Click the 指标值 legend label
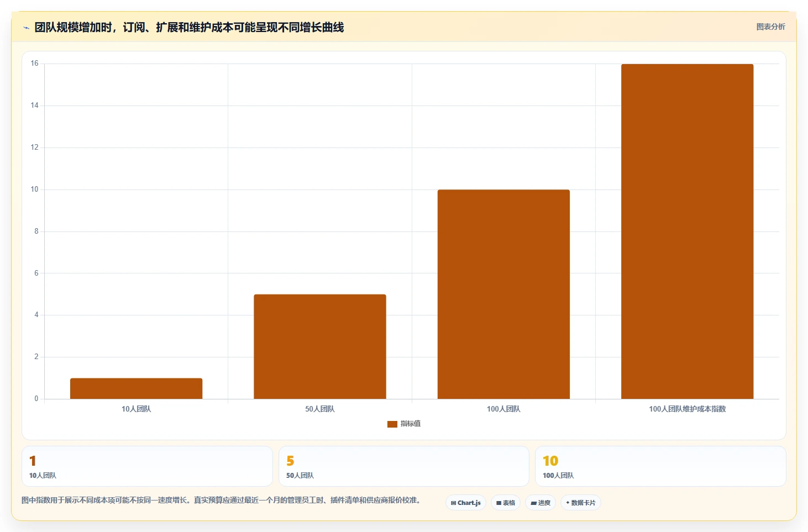808x532 pixels. coord(411,424)
